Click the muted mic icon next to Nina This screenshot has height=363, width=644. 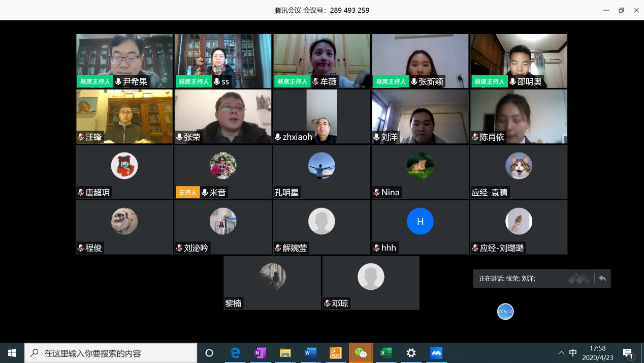(x=376, y=192)
